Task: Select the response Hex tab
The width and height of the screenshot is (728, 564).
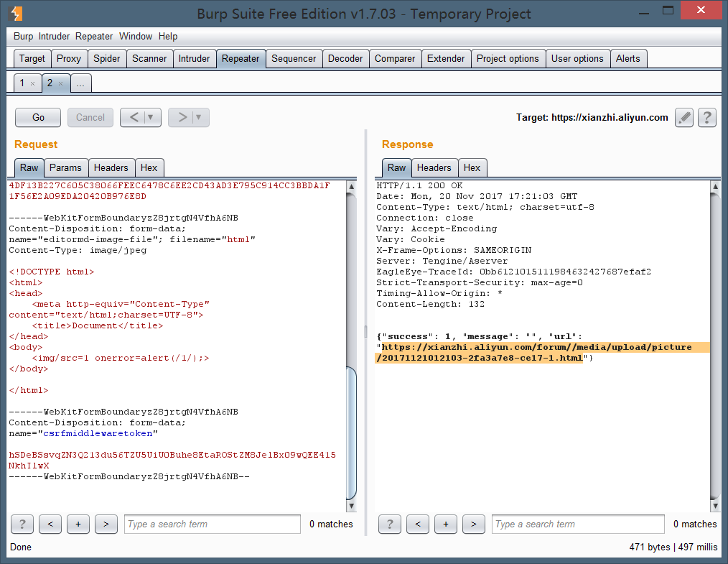Action: point(472,167)
